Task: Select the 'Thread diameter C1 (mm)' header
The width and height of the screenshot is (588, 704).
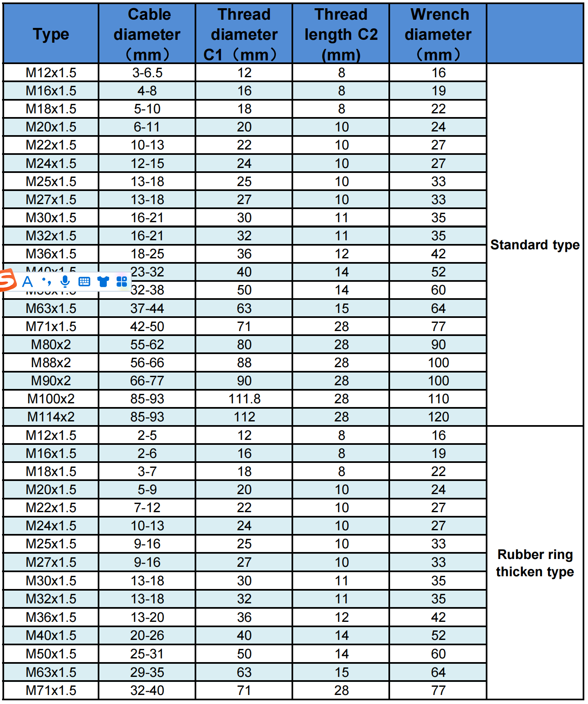Action: [x=244, y=34]
